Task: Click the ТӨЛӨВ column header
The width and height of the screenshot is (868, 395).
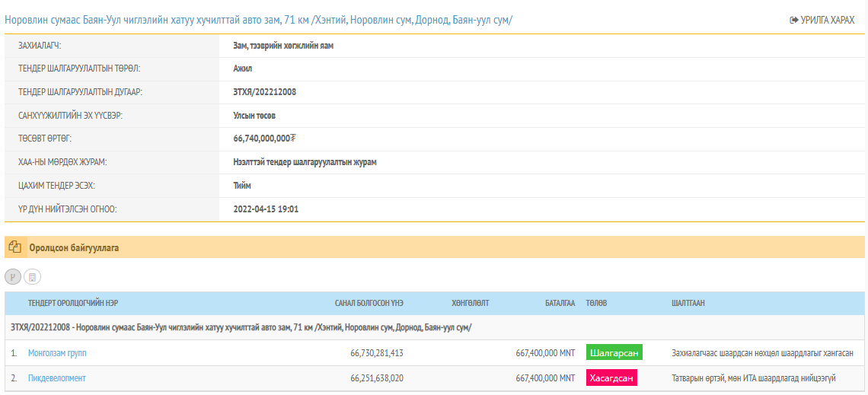Action: 595,303
